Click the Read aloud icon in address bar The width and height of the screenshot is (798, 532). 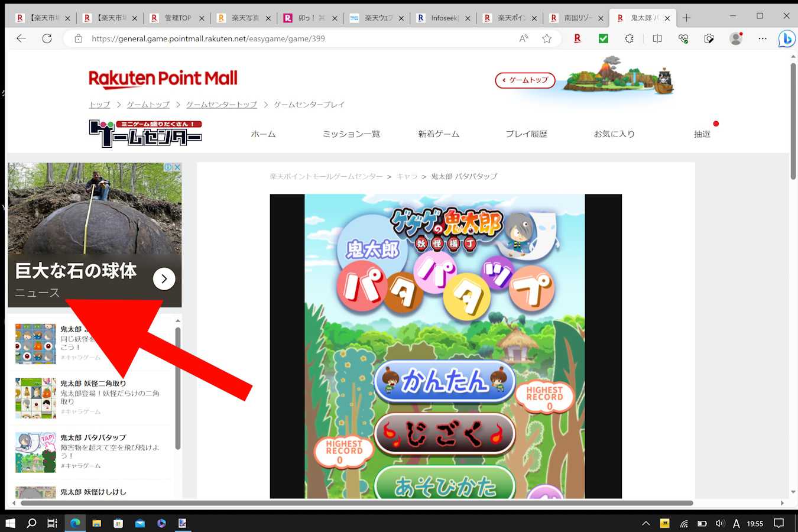click(523, 38)
